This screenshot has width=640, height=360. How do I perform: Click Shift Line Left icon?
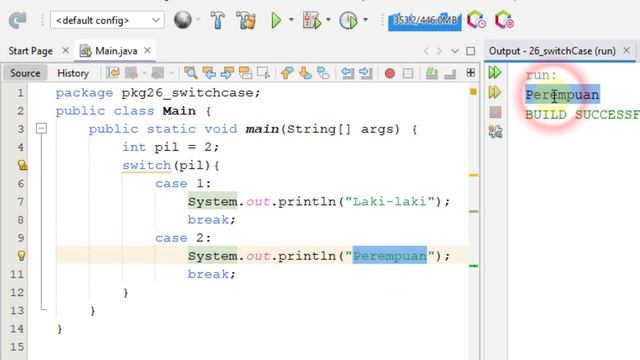347,73
